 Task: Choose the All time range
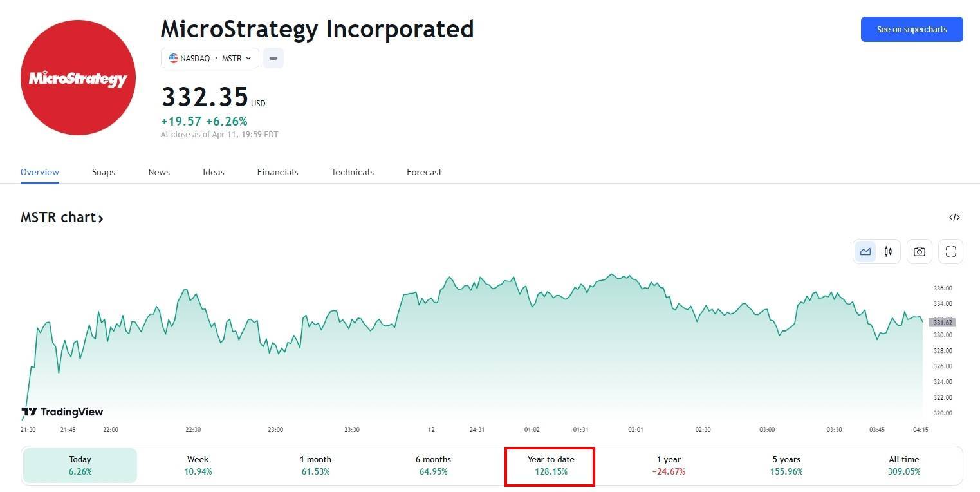904,465
